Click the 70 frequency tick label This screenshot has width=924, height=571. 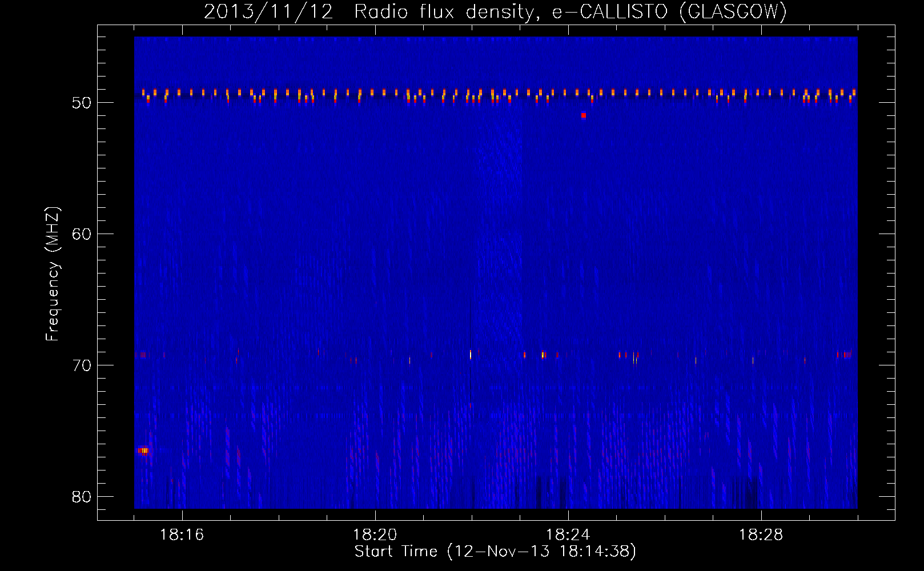pyautogui.click(x=82, y=365)
